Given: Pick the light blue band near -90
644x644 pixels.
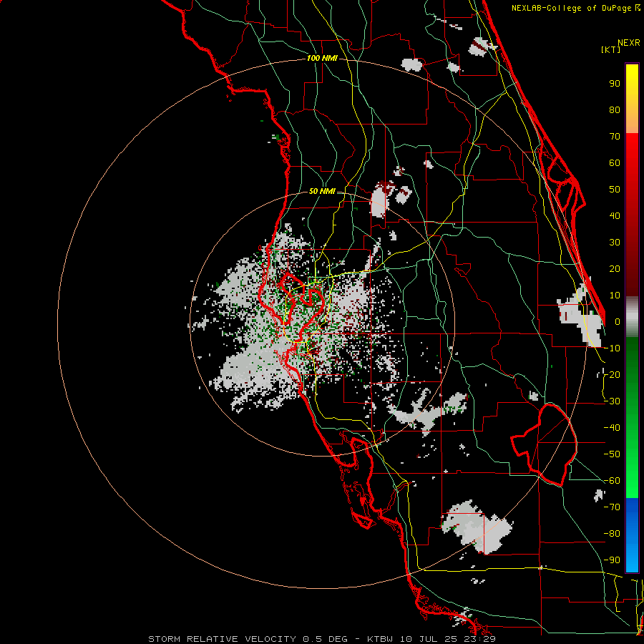Looking at the screenshot, I should [632, 559].
